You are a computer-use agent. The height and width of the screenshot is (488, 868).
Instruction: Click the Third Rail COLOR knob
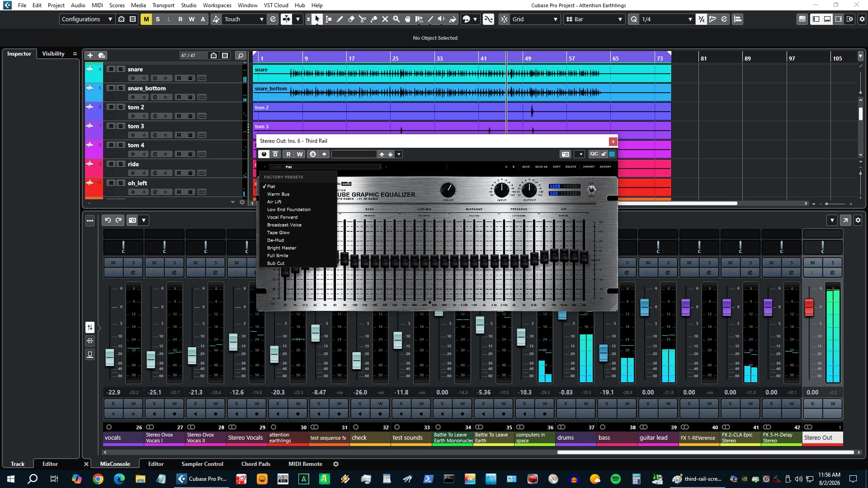448,190
